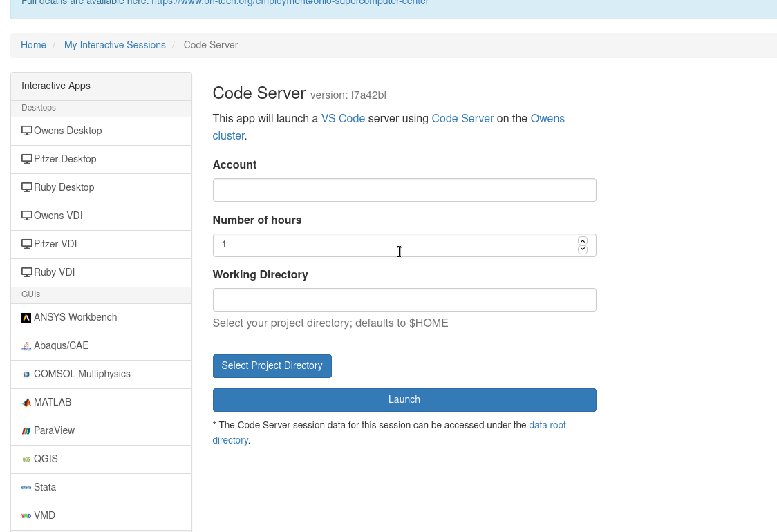Open ParaView app from sidebar
This screenshot has width=777, height=532.
[101, 430]
